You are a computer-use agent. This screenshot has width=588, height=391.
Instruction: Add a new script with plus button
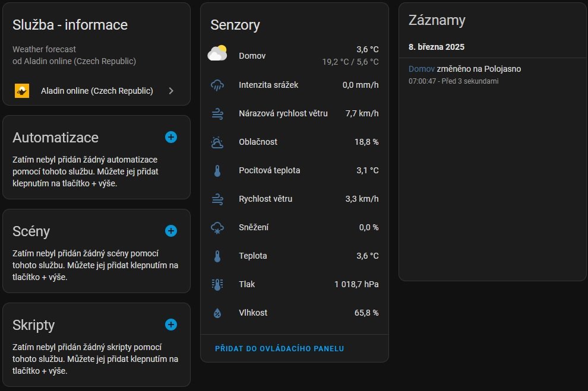(171, 325)
